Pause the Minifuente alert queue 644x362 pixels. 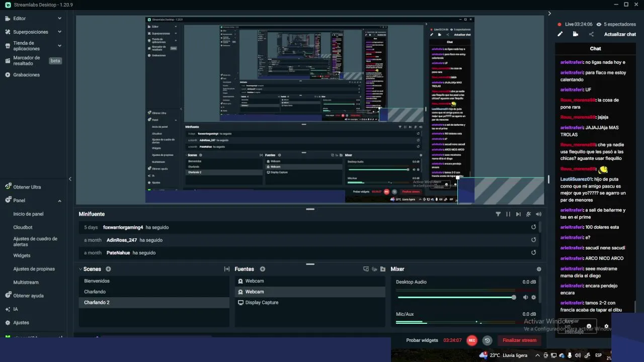click(508, 214)
